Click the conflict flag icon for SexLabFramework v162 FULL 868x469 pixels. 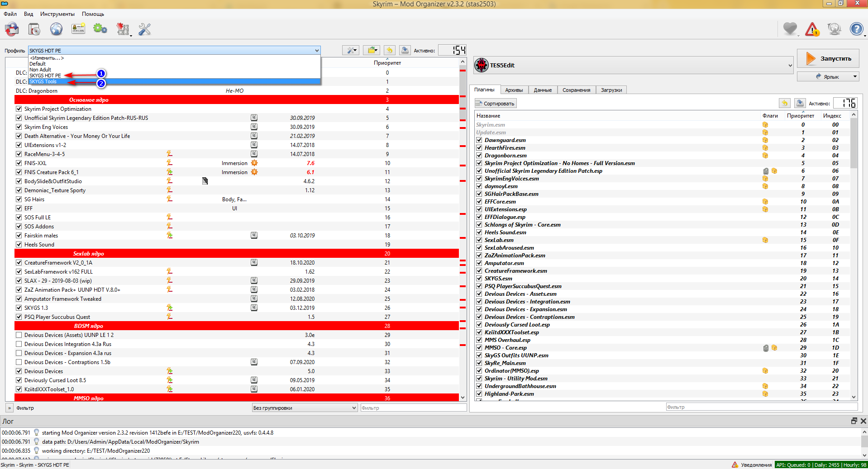[x=169, y=271]
